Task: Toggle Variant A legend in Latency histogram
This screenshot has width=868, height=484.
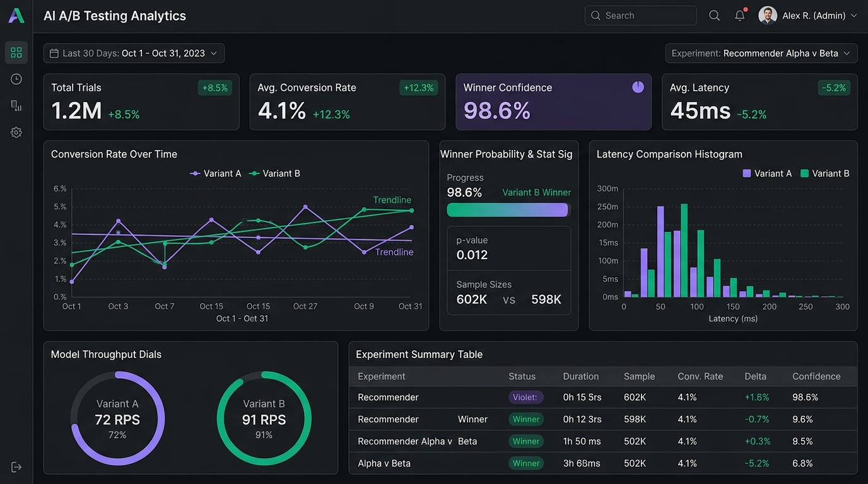Action: pyautogui.click(x=767, y=173)
